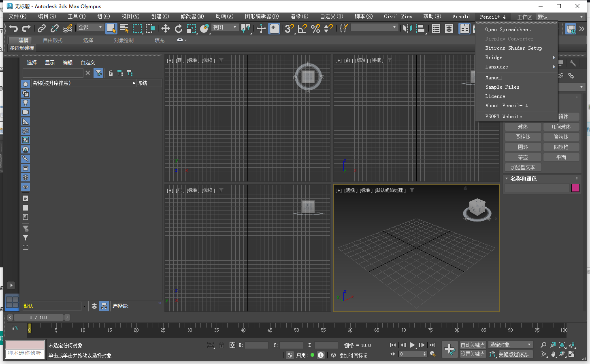The height and width of the screenshot is (364, 590).
Task: Select the Move tool
Action: (x=166, y=28)
